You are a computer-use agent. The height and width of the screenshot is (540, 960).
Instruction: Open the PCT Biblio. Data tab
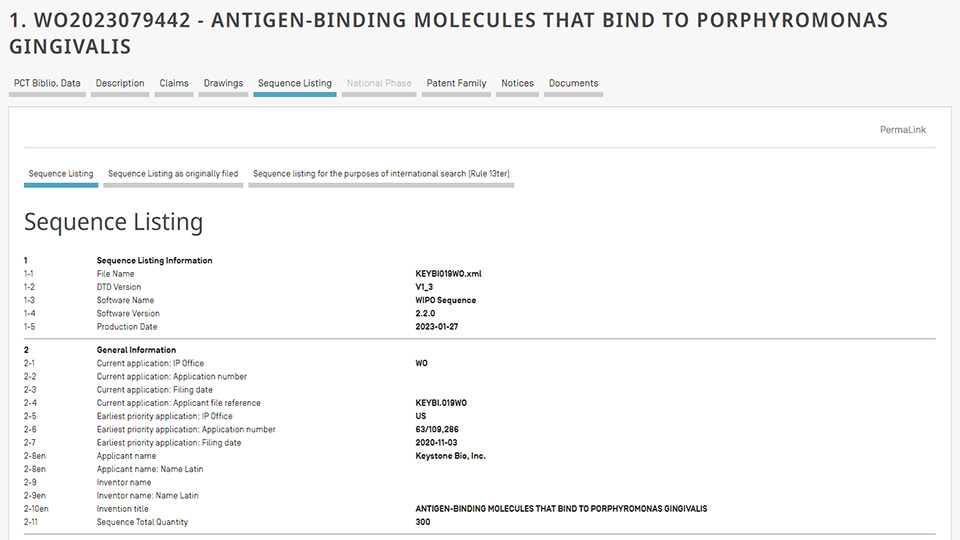point(47,83)
